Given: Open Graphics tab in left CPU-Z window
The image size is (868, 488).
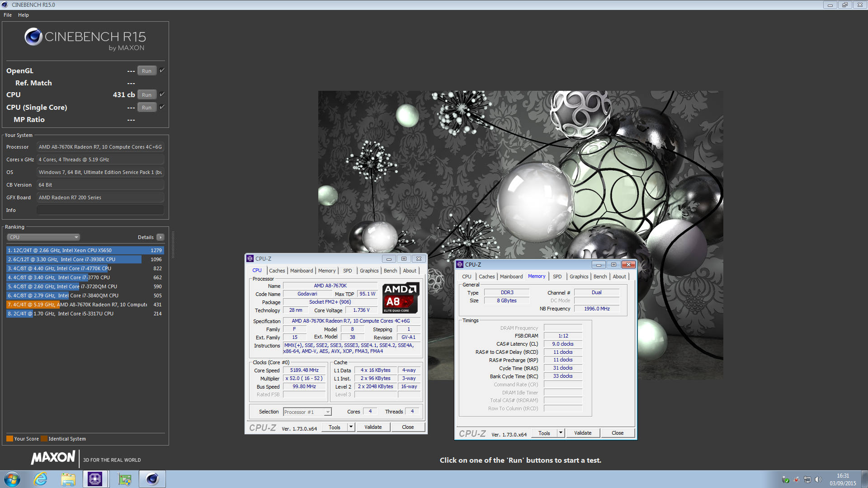Looking at the screenshot, I should coord(369,271).
